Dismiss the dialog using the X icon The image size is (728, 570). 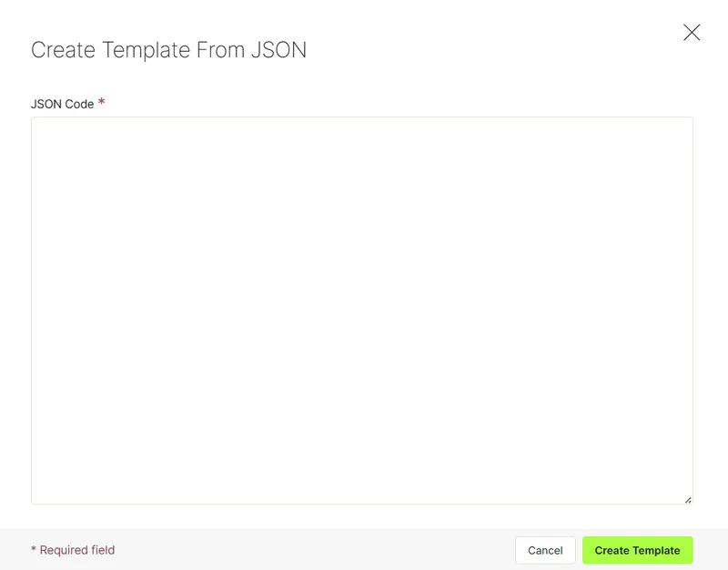pyautogui.click(x=692, y=33)
